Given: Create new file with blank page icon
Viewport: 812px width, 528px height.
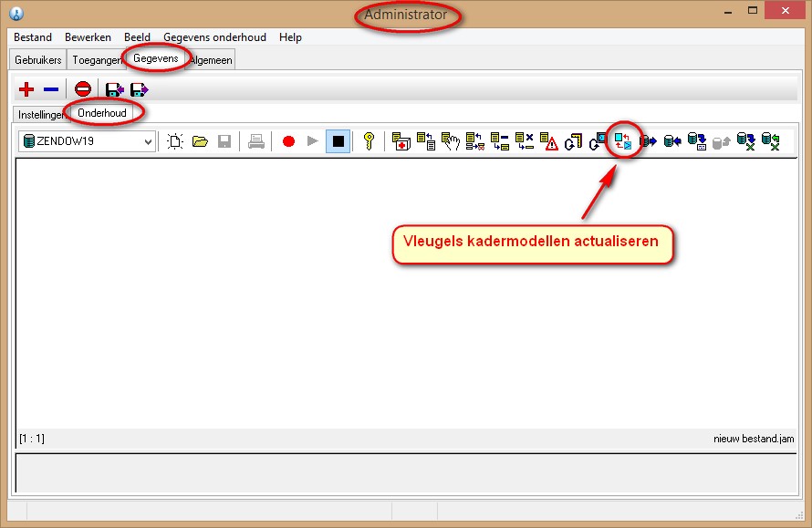Looking at the screenshot, I should click(175, 140).
